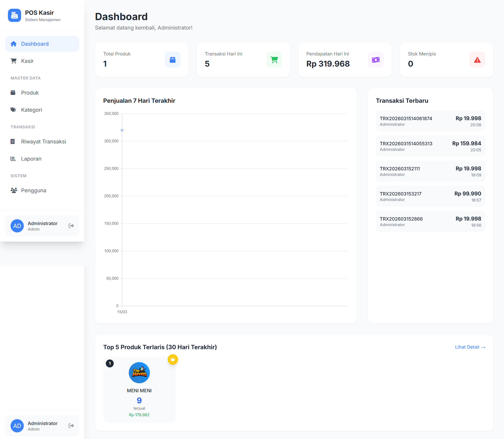Open transaction TRX202603153217

pyautogui.click(x=430, y=196)
